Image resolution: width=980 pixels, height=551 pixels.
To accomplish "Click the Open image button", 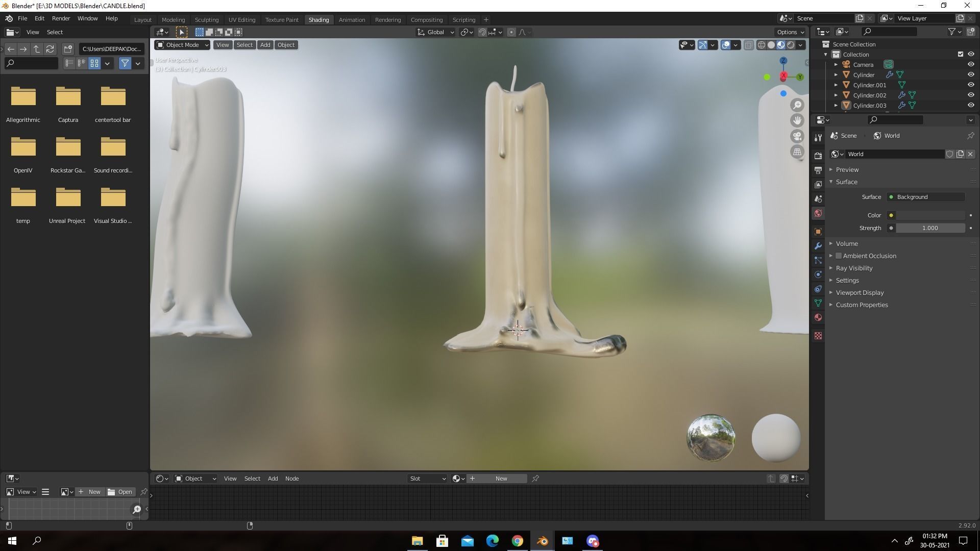I will tap(120, 492).
